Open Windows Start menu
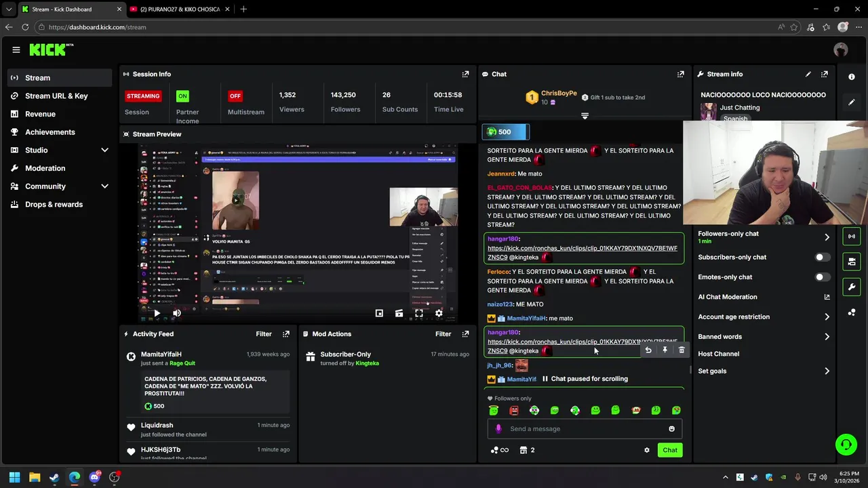Screen dimensions: 868x488 [x=14, y=477]
